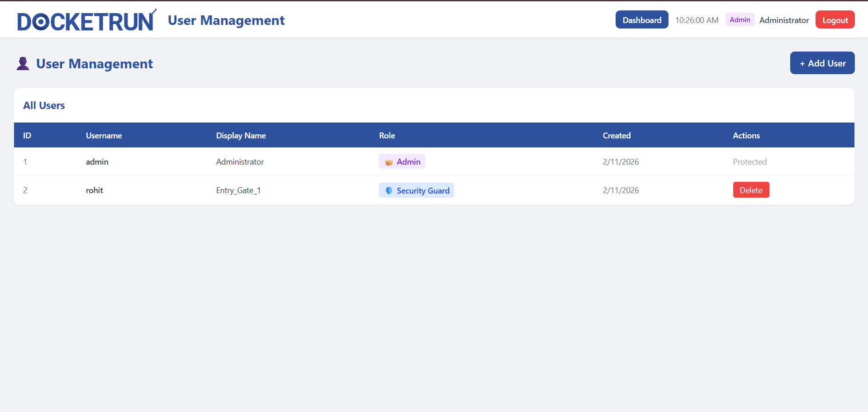The height and width of the screenshot is (412, 868).
Task: Select the Username column header
Action: [x=104, y=136]
